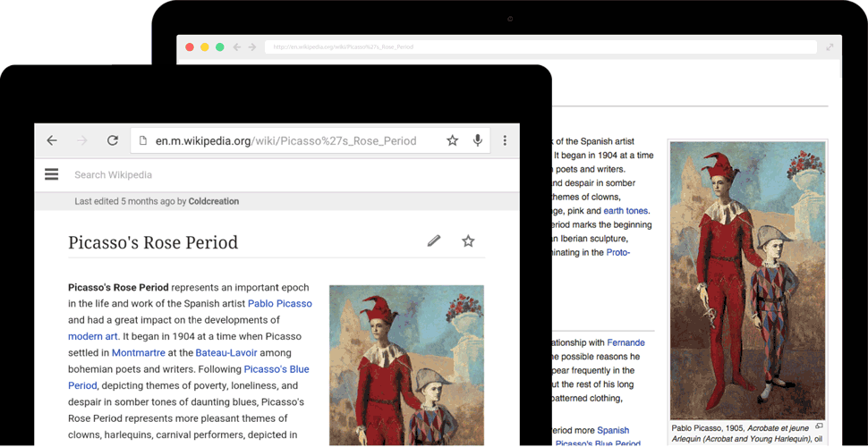Click the Spanish link on laptop page
The image size is (868, 447).
click(x=613, y=430)
